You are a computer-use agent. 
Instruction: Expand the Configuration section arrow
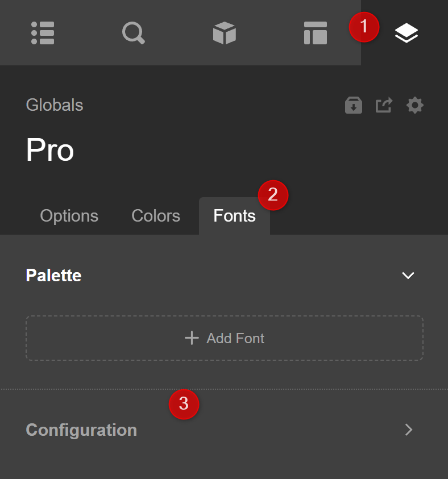[409, 430]
